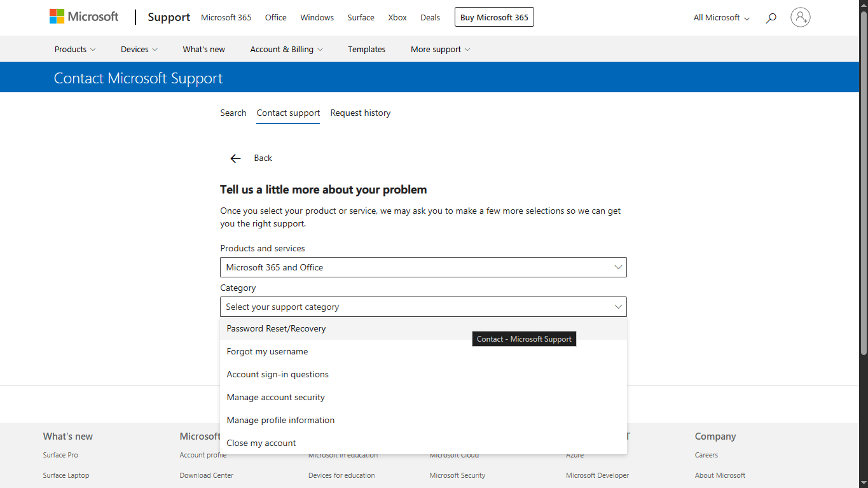
Task: Select Account sign-in questions option
Action: pyautogui.click(x=424, y=374)
